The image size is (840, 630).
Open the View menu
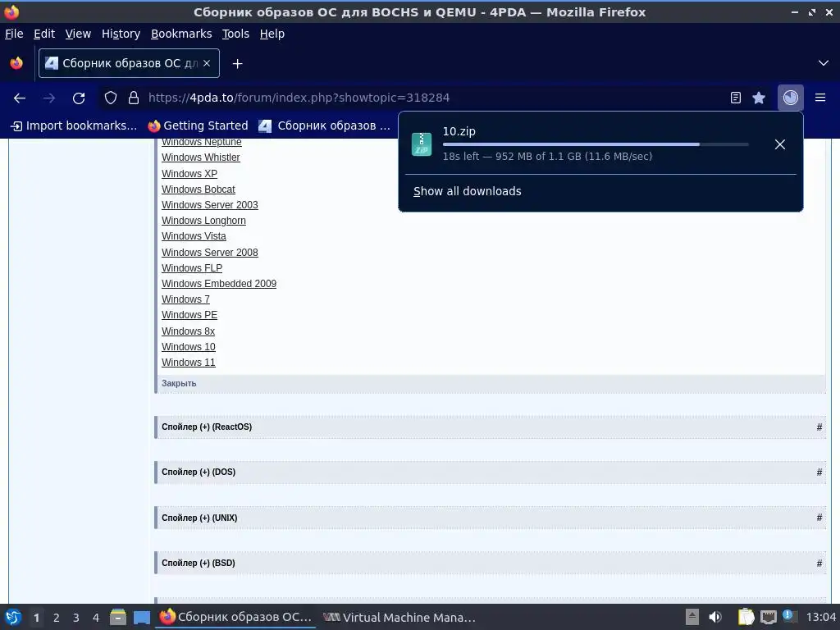(78, 34)
